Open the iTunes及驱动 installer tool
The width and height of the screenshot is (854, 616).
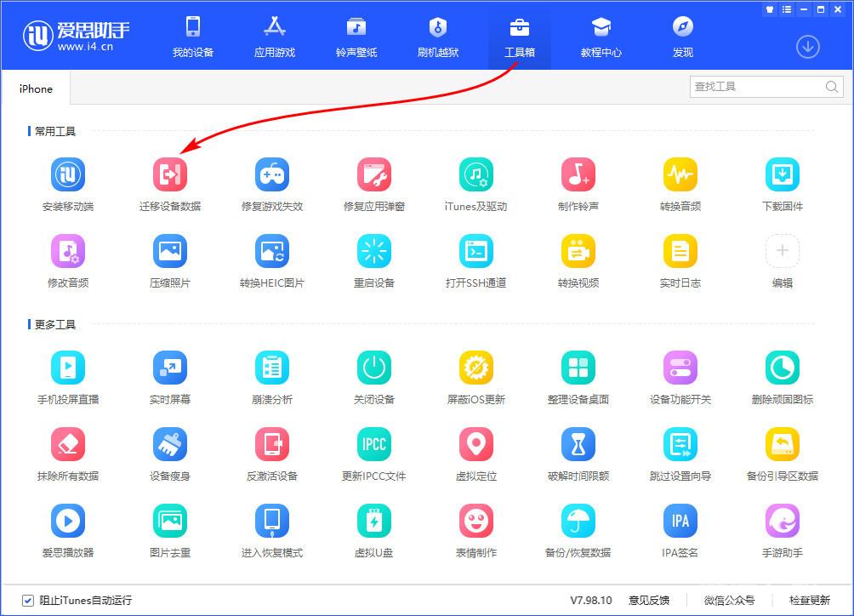click(476, 174)
